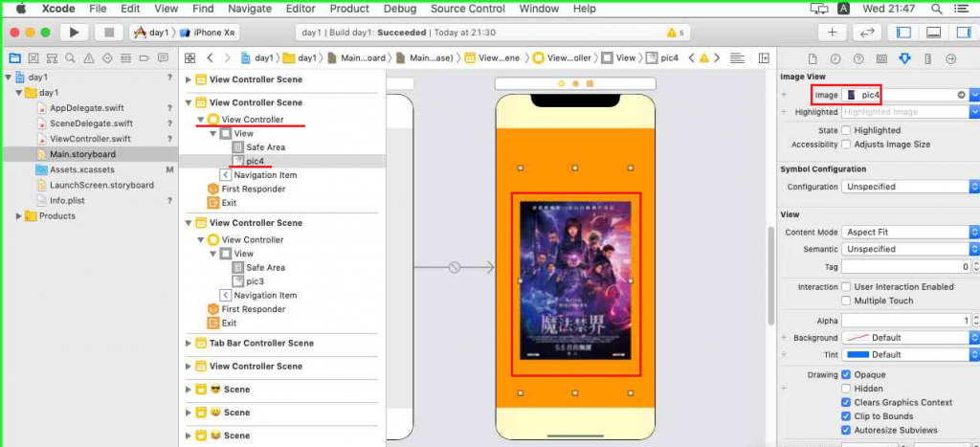The height and width of the screenshot is (447, 980).
Task: Open the Editor menu
Action: 301,9
